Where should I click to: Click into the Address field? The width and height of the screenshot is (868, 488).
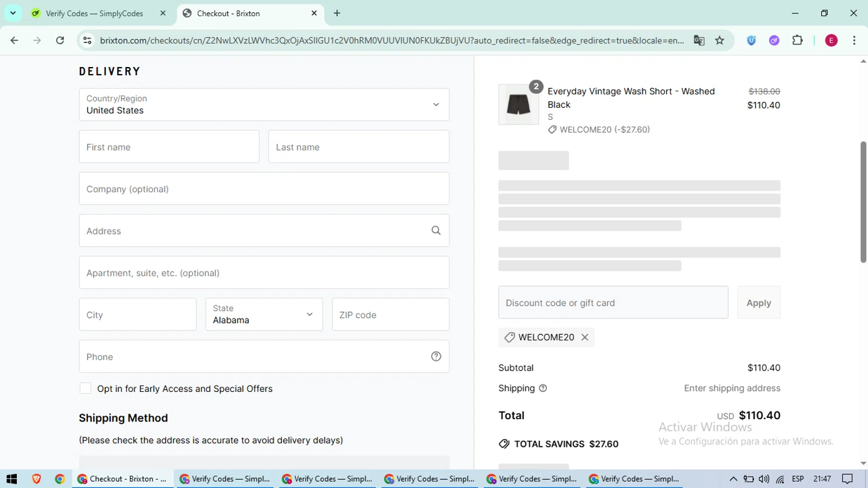[264, 230]
